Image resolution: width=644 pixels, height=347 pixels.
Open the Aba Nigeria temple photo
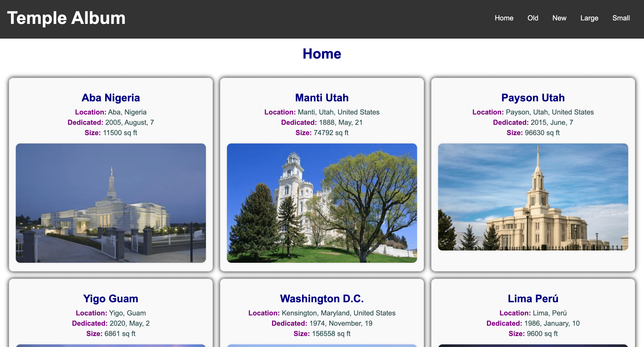click(x=111, y=203)
